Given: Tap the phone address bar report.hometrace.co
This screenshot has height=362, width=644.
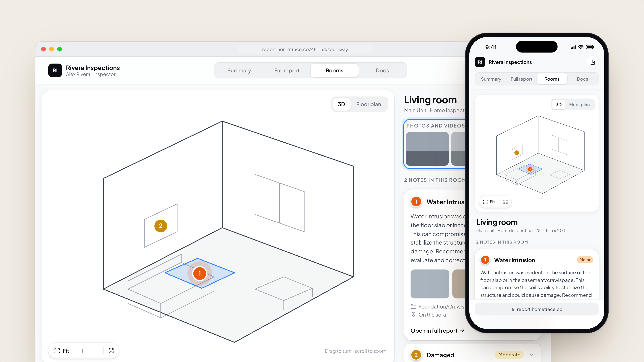Looking at the screenshot, I should point(537,309).
